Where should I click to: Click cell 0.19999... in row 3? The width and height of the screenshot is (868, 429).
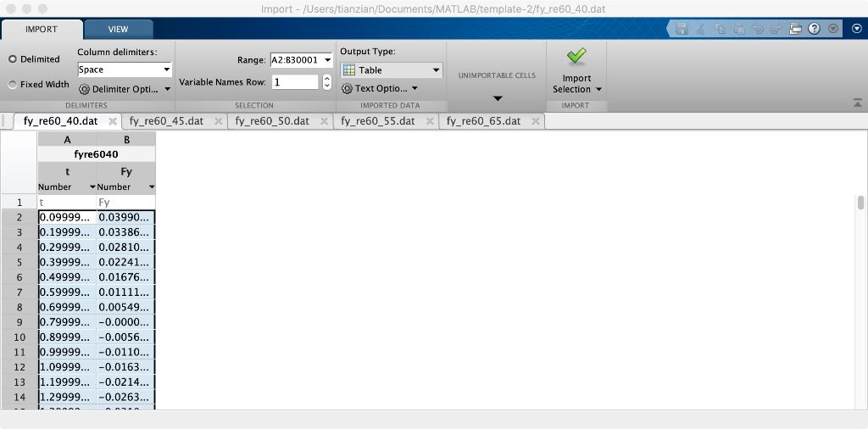(x=67, y=232)
